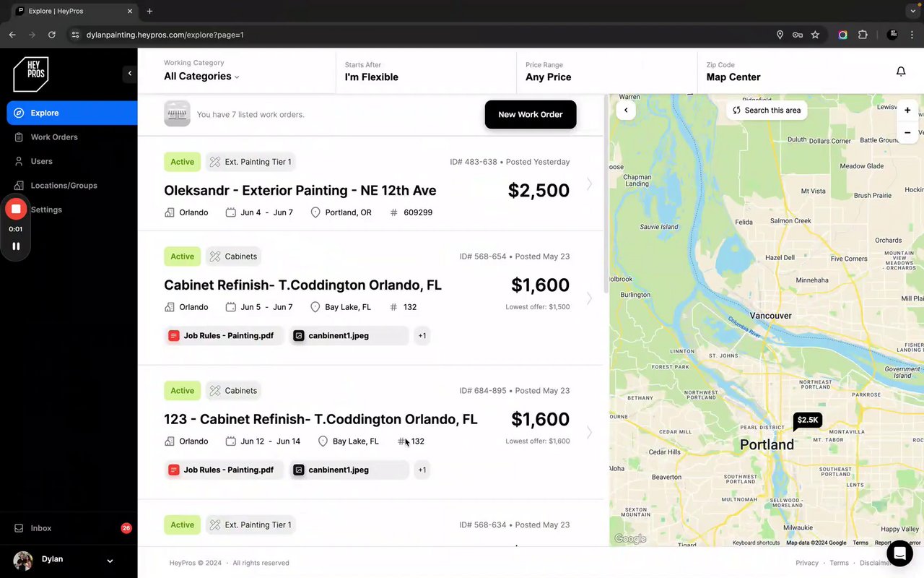Click Cabinets tag on order ID# 568-654
This screenshot has height=578, width=924.
pos(233,256)
